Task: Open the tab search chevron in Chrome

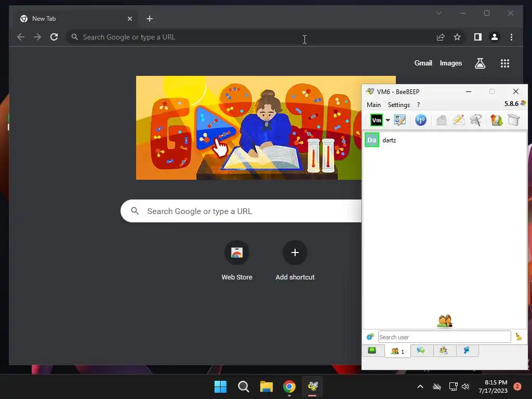Action: pyautogui.click(x=438, y=13)
